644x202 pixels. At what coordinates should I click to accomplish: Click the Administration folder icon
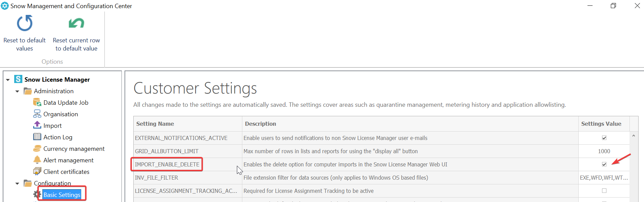(x=28, y=91)
